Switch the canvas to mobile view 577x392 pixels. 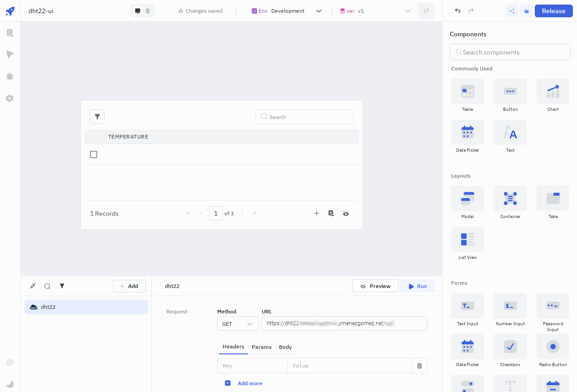point(148,10)
